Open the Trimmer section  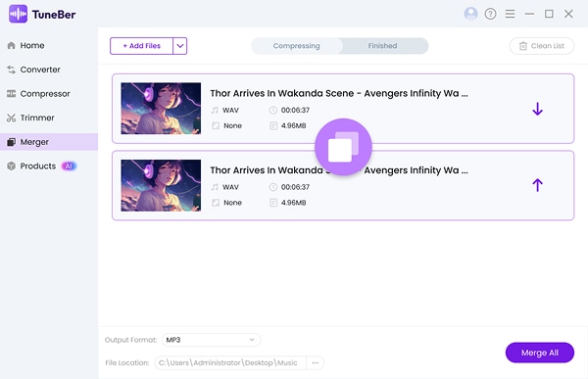pyautogui.click(x=30, y=118)
